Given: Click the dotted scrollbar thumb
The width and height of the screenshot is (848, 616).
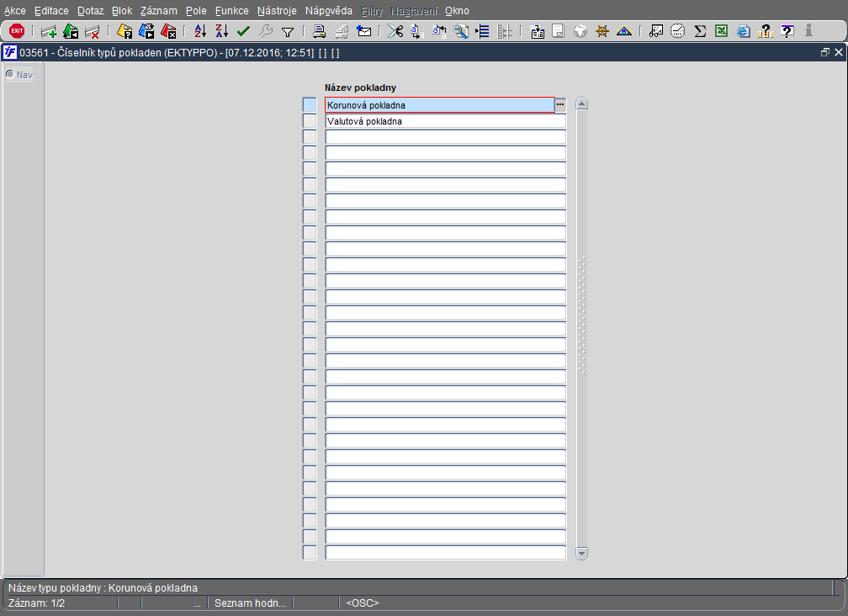Looking at the screenshot, I should pyautogui.click(x=582, y=316).
